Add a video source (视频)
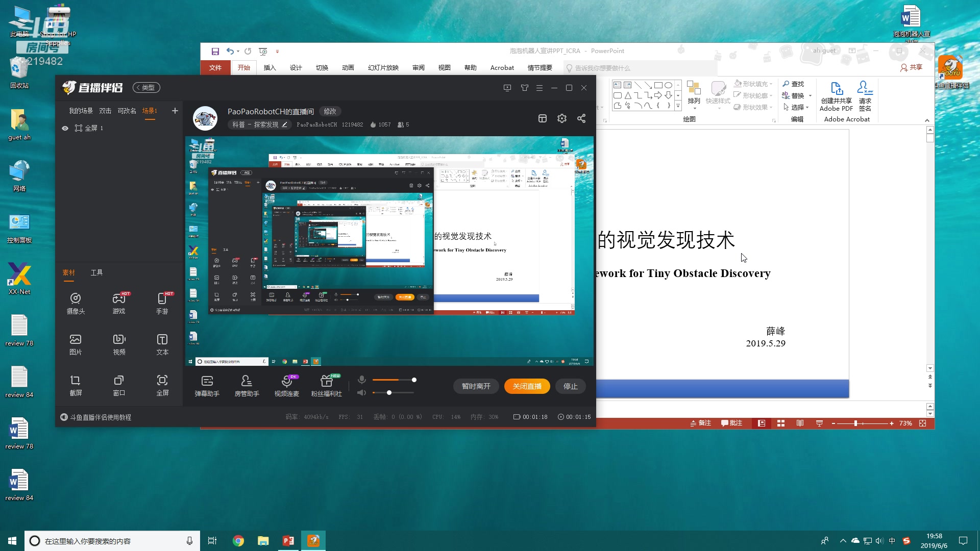Screen dimensions: 980x551 pyautogui.click(x=119, y=344)
